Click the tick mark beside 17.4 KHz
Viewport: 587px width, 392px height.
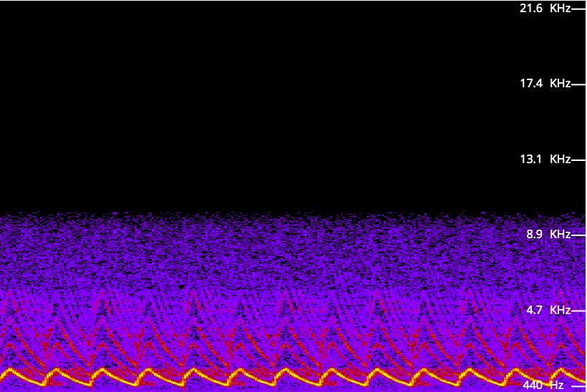(x=578, y=84)
